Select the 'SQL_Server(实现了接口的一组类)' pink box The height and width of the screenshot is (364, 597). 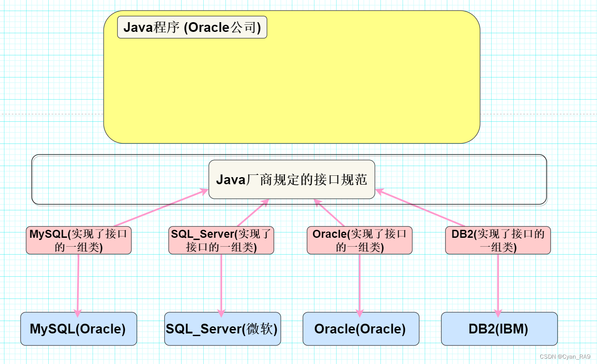(x=221, y=240)
